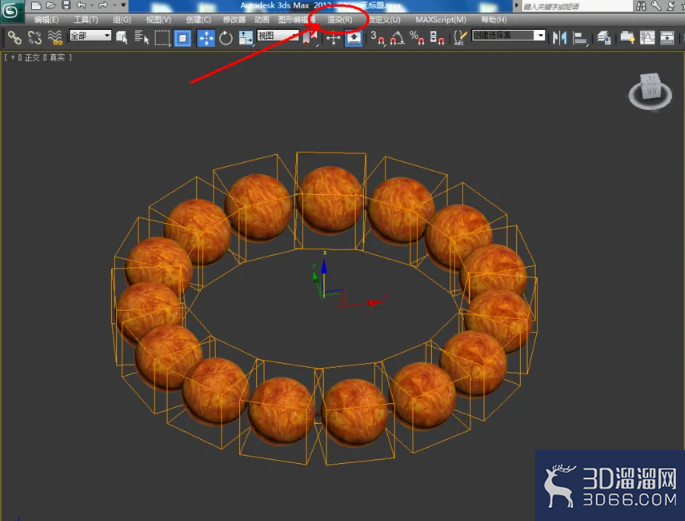Expand the redo history dropdown arrow
685x521 pixels.
(x=114, y=6)
